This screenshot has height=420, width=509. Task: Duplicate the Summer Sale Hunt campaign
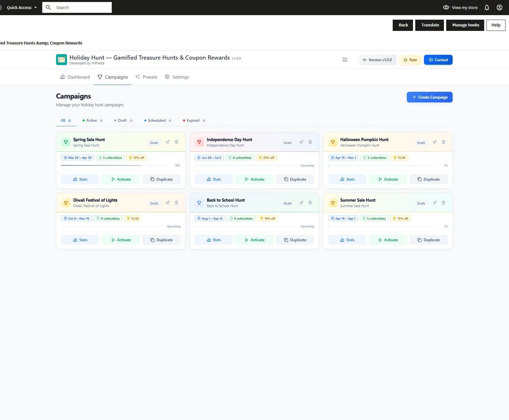pyautogui.click(x=428, y=240)
